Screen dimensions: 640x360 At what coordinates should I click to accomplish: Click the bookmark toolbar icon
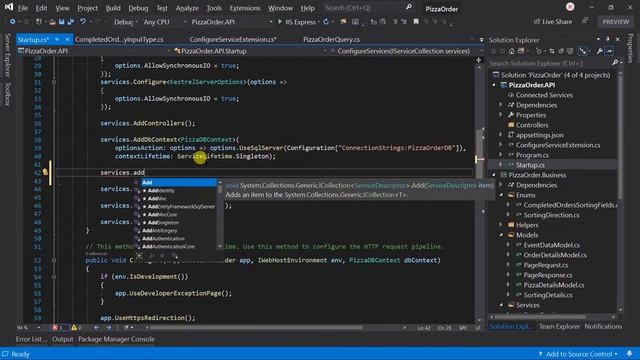pyautogui.click(x=416, y=22)
